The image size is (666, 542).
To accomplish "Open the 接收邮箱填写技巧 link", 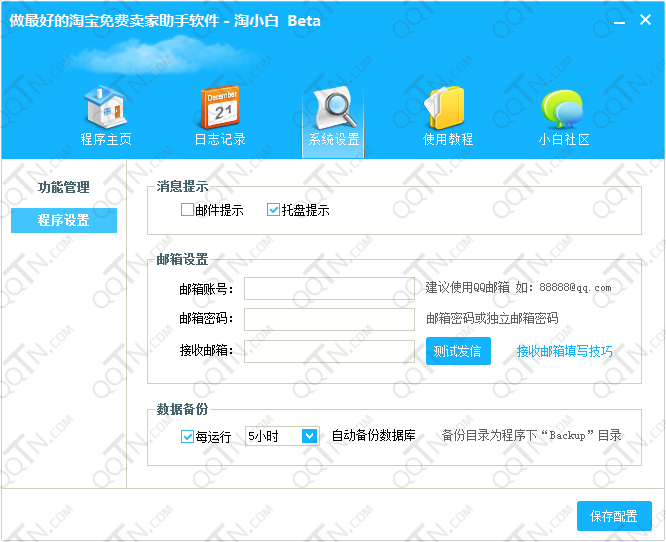I will coord(564,351).
